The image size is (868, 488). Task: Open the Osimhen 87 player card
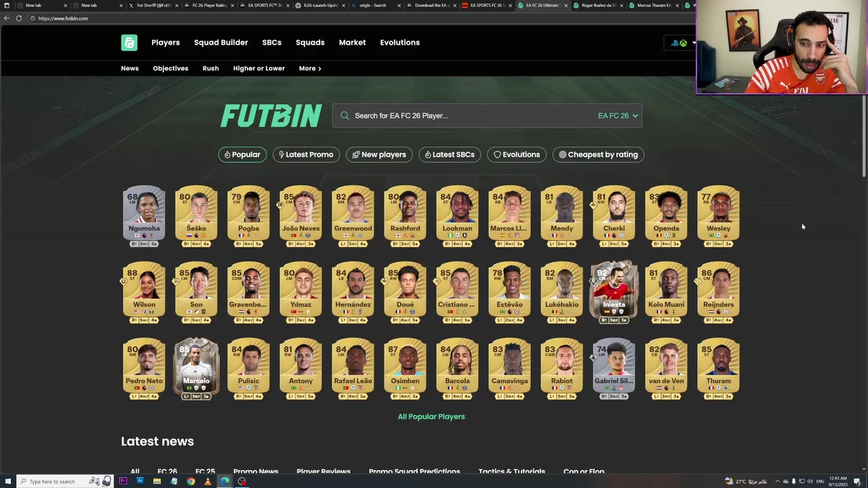[x=405, y=368]
